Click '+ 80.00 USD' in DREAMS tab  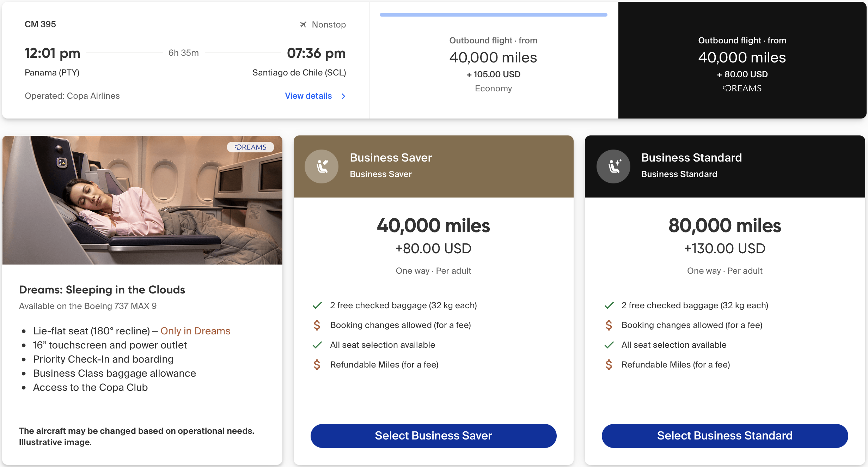pos(742,74)
